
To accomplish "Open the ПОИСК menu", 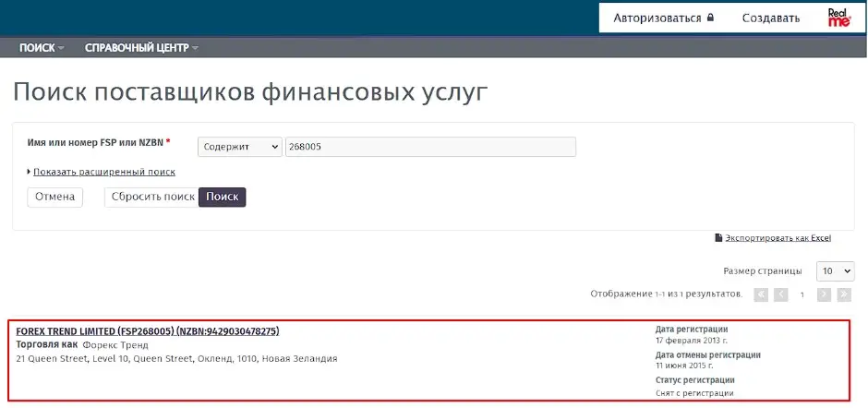I will click(42, 48).
